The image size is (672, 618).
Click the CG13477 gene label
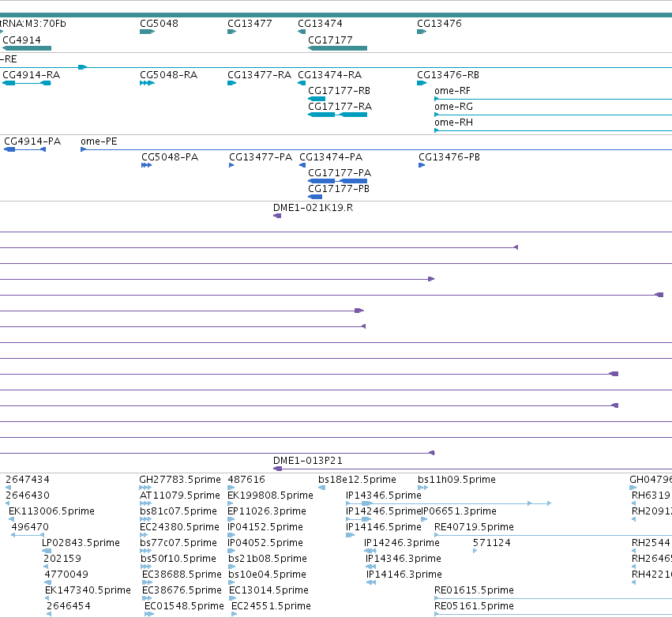pos(250,24)
